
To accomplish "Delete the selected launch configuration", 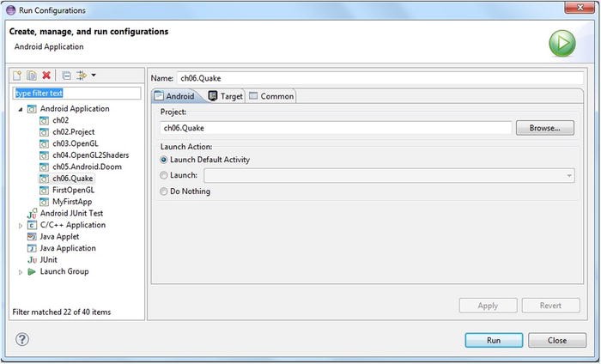I will click(46, 76).
